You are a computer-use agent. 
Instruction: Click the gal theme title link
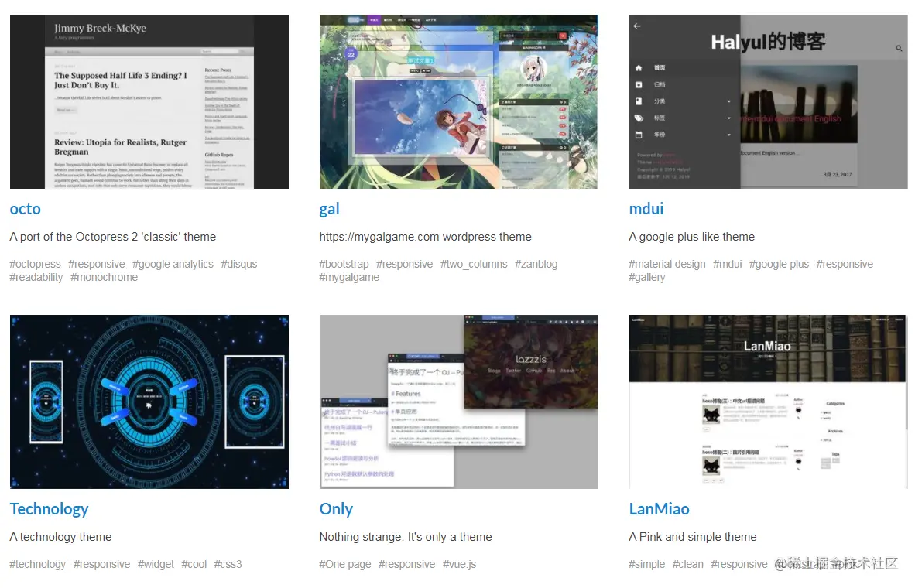329,209
